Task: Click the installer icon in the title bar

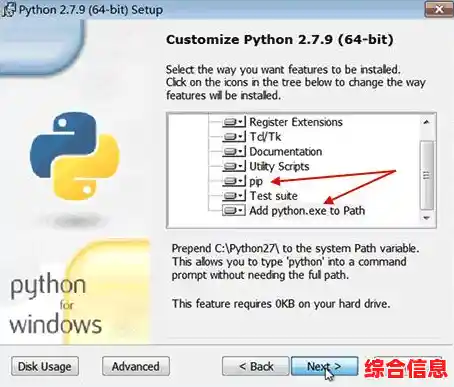Action: click(9, 10)
